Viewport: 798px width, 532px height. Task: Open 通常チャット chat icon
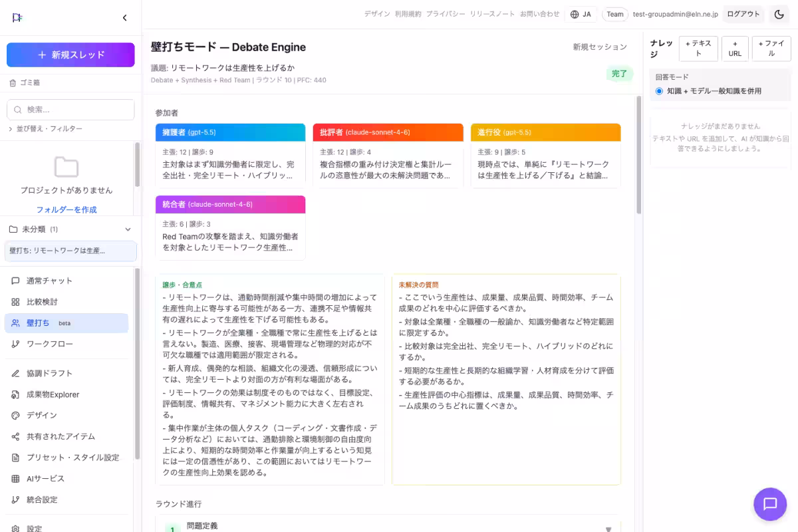click(15, 281)
